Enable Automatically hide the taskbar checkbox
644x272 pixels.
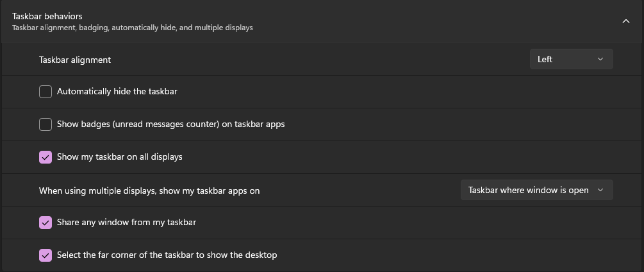point(45,92)
